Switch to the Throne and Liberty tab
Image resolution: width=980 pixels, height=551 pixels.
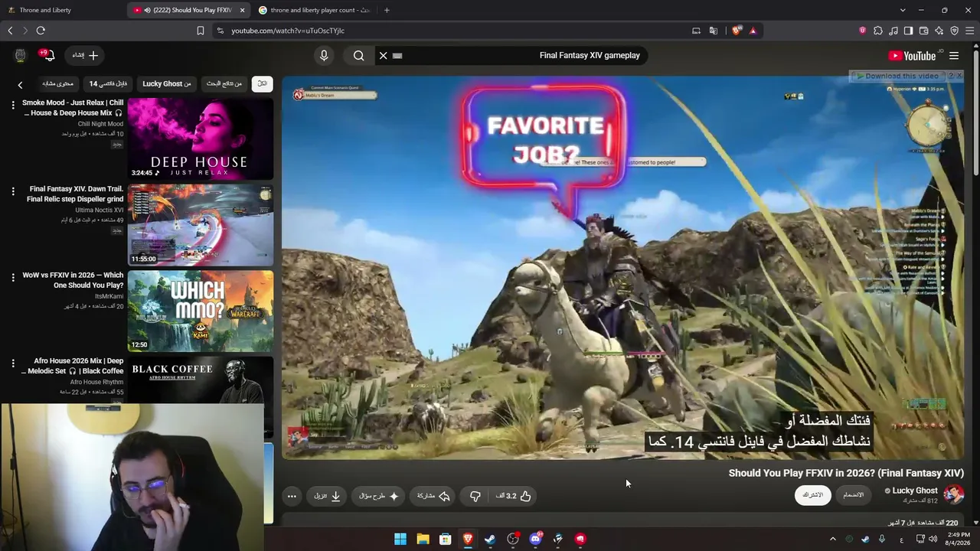(x=64, y=10)
